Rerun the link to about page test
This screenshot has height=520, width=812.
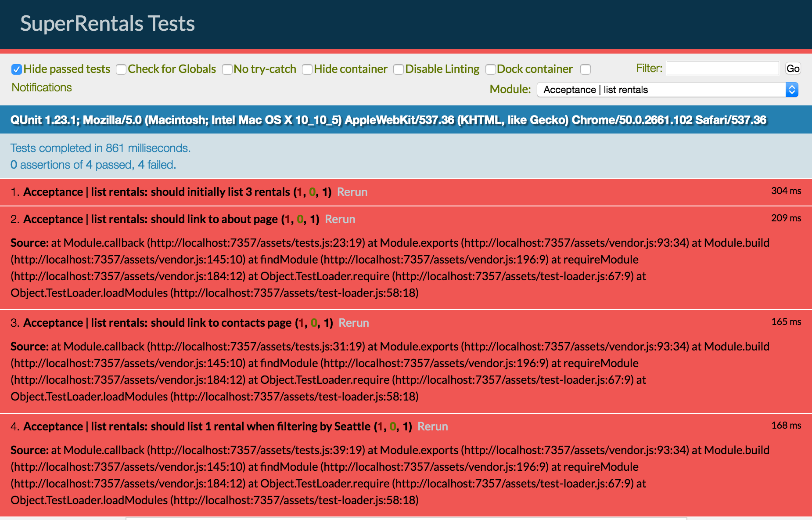[x=340, y=219]
